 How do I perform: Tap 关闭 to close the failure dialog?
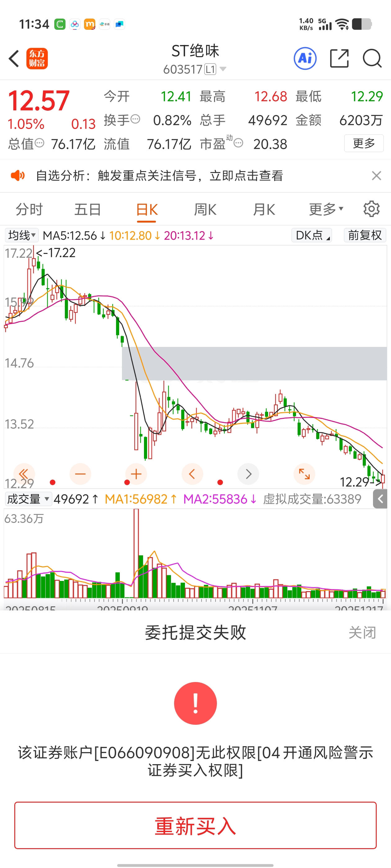click(362, 632)
